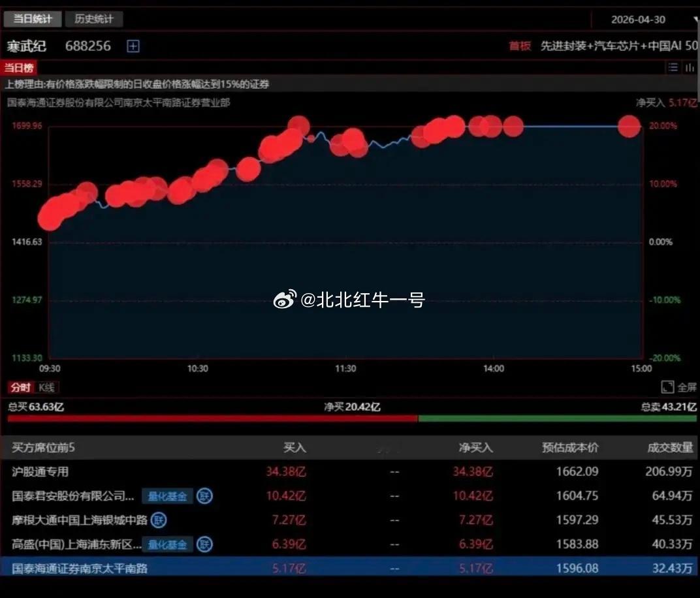The height and width of the screenshot is (598, 700).
Task: Select the 高盛(中国)上海浦东新区 seat row
Action: click(350, 544)
